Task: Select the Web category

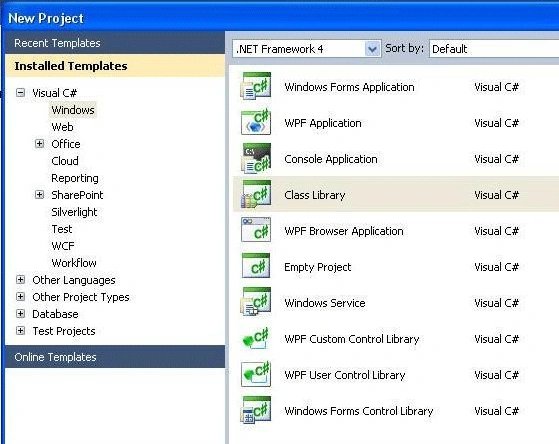Action: coord(62,127)
